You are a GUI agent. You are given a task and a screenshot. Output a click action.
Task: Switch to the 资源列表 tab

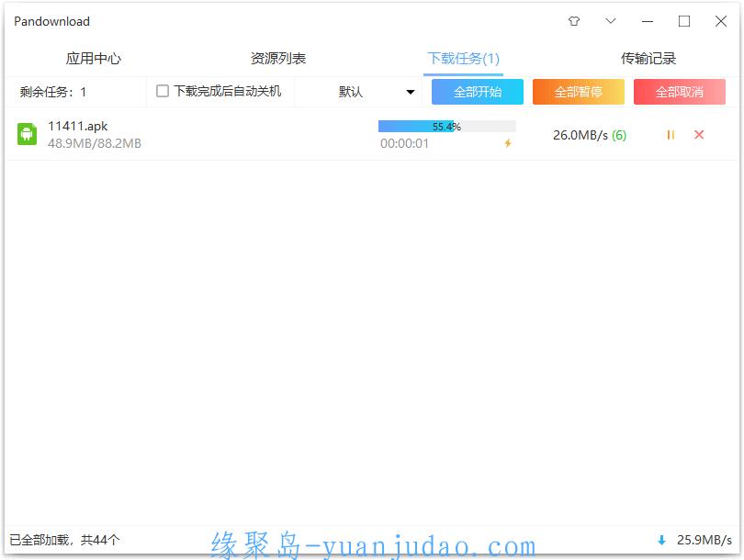pos(278,59)
